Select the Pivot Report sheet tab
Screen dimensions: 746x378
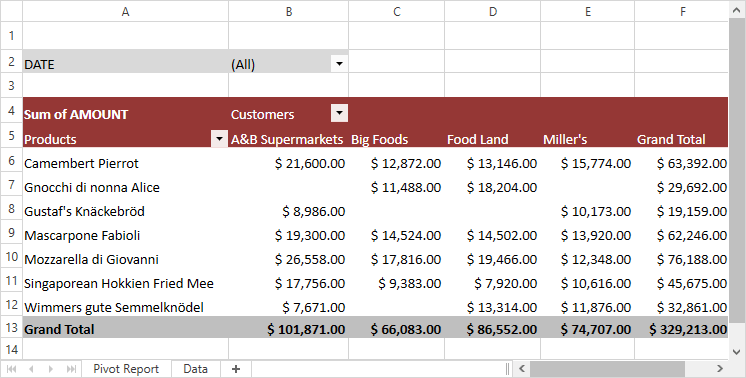(x=126, y=369)
